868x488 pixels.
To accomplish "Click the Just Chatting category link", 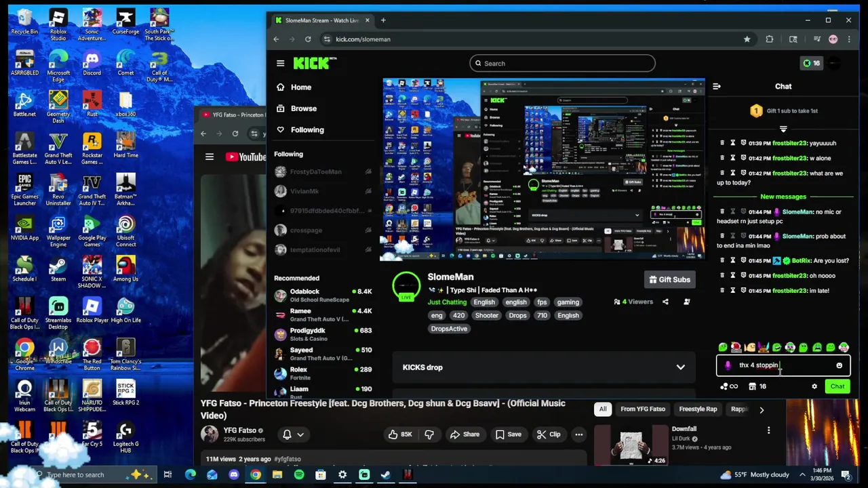I will pyautogui.click(x=447, y=302).
